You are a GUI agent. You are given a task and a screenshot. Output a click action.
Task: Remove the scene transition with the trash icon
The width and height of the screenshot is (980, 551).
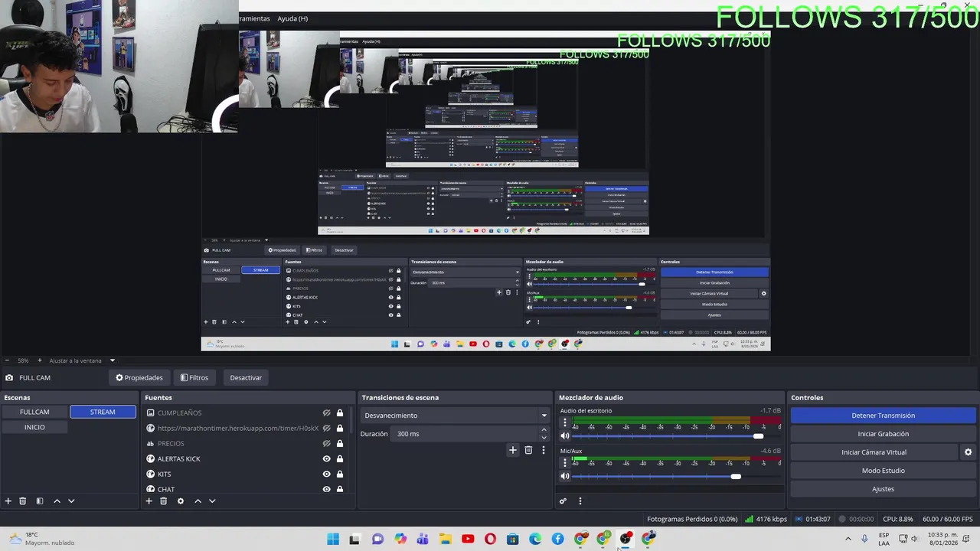click(x=528, y=450)
